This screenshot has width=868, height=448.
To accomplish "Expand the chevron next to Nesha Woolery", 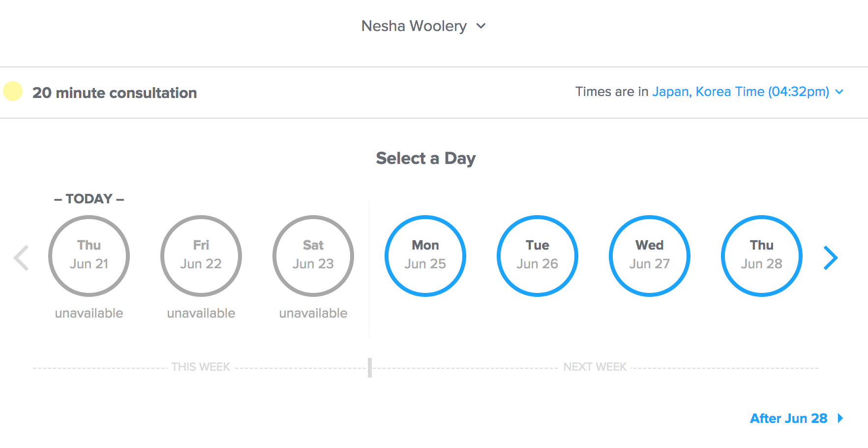I will pos(481,26).
